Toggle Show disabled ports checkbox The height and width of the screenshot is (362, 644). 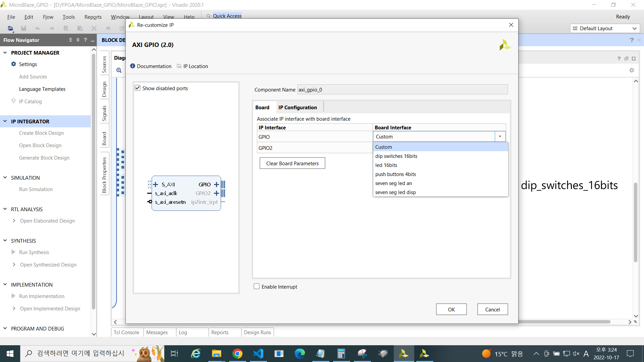click(x=138, y=88)
